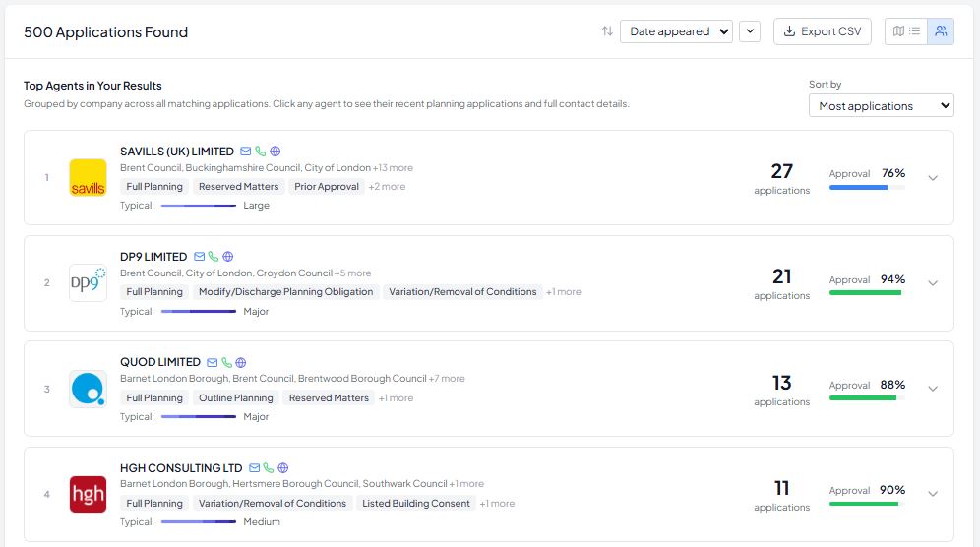980x547 pixels.
Task: Click Variation/Removal of Conditions tag on HGH card
Action: click(x=273, y=504)
